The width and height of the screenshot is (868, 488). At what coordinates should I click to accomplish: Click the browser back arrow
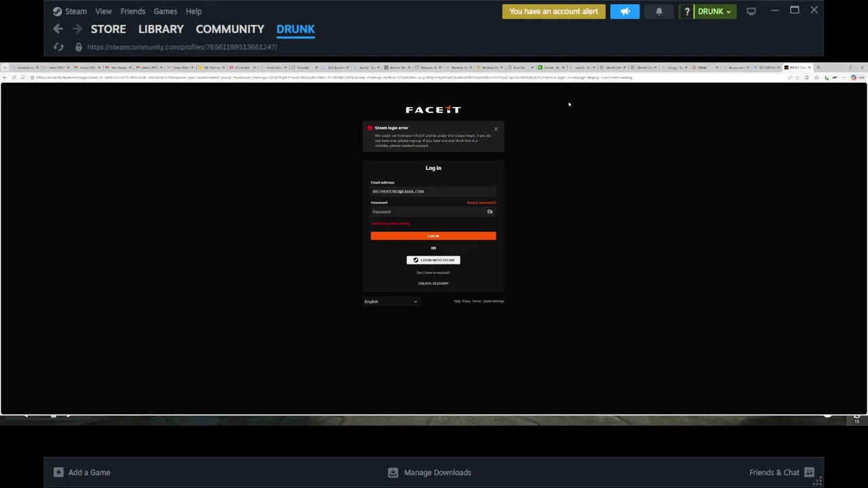(x=5, y=77)
